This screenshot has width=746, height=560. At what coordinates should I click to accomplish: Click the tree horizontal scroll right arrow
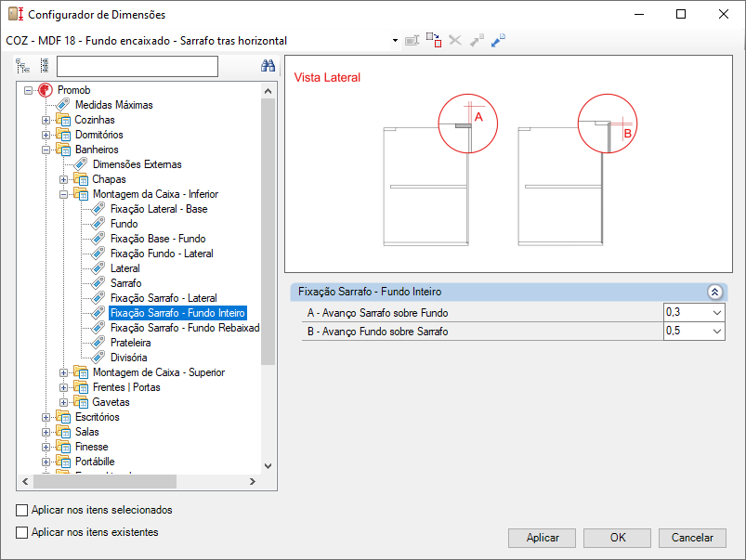click(253, 481)
